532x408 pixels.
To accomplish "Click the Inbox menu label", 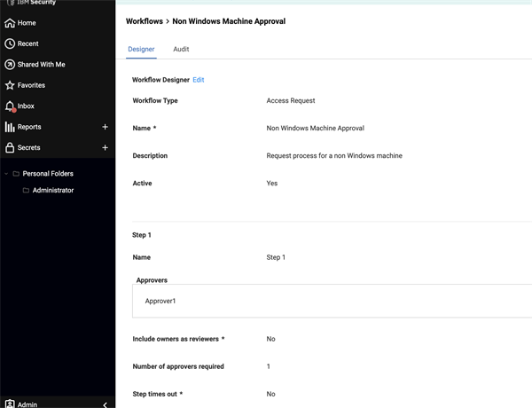I will (26, 106).
